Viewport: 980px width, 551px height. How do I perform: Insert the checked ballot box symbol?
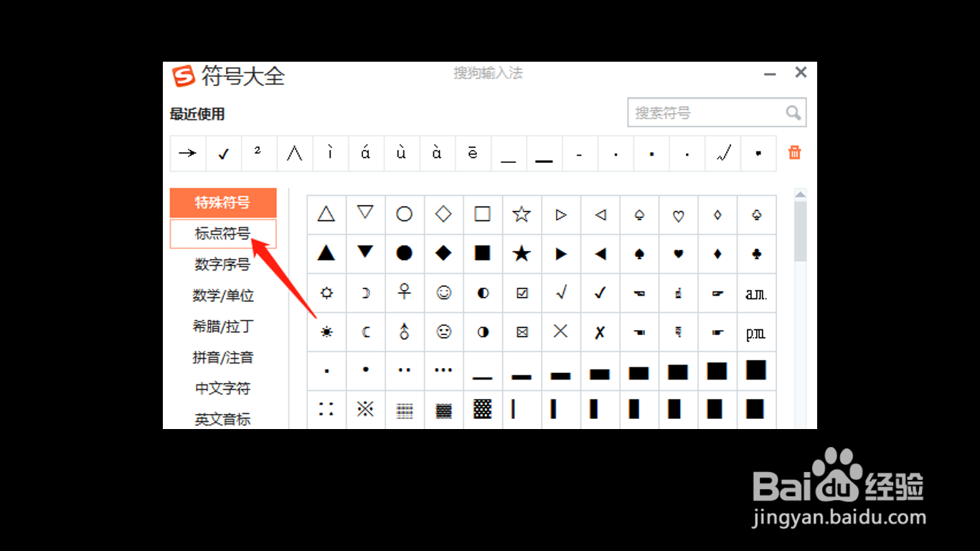click(521, 293)
